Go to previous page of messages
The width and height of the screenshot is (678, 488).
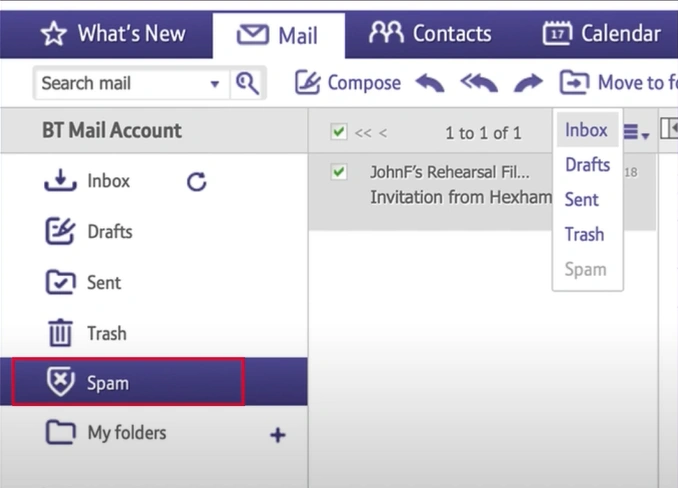click(383, 133)
